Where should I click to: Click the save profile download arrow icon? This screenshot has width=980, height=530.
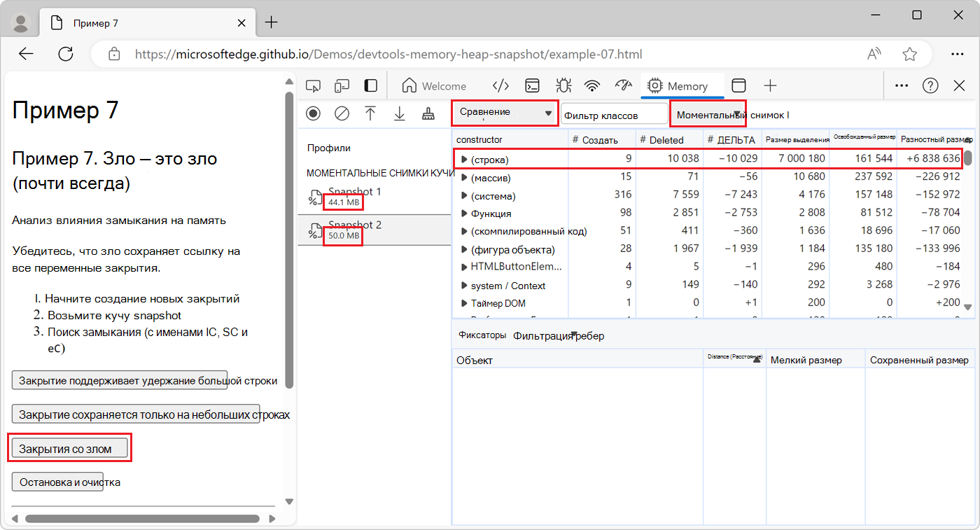click(399, 113)
